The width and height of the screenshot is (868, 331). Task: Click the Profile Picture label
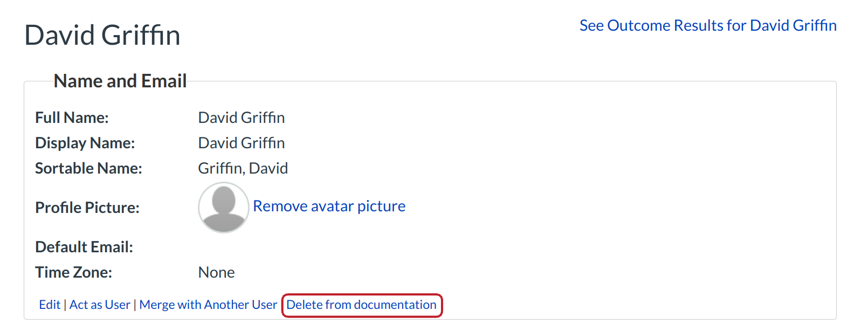tap(87, 208)
